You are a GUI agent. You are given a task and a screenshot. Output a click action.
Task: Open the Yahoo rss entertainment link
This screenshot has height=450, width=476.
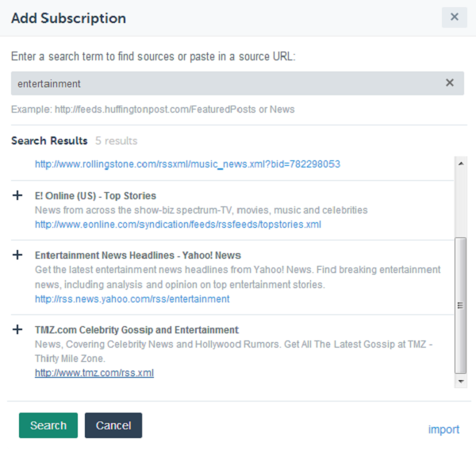(132, 299)
